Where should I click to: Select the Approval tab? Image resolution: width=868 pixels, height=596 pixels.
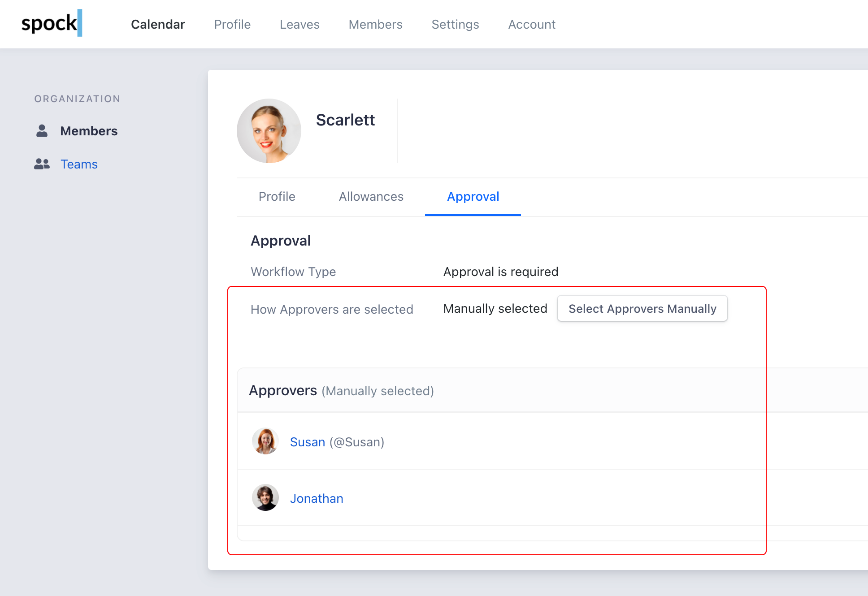[473, 196]
